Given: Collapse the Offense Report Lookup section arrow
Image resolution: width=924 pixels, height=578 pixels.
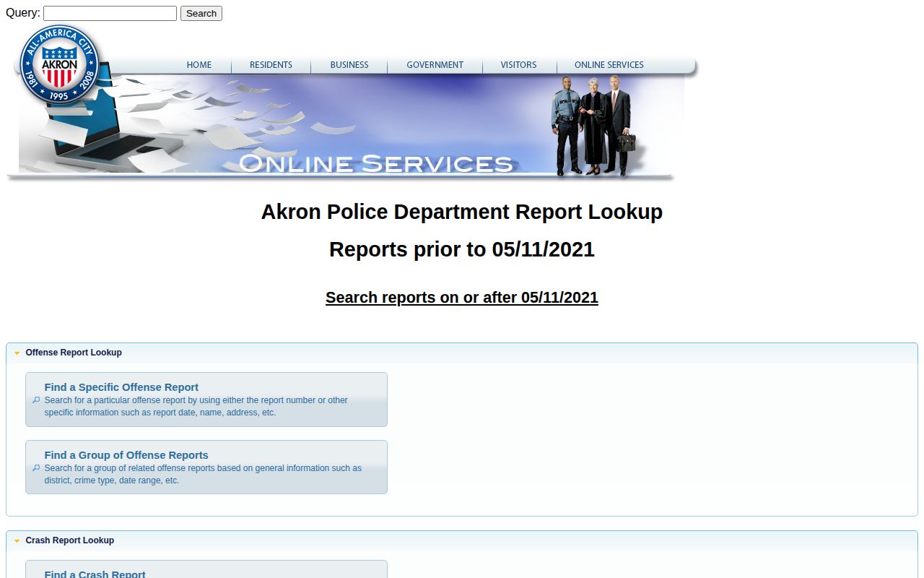Looking at the screenshot, I should pos(17,353).
